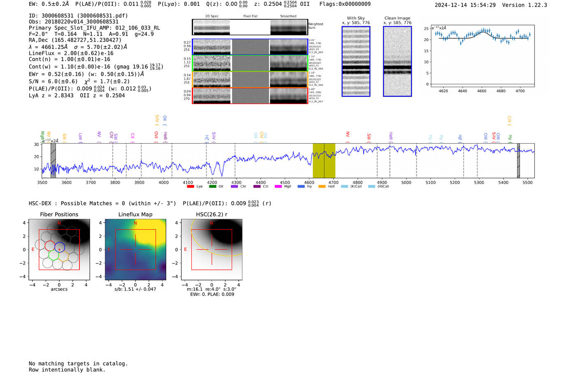This screenshot has height=392, width=576.
Task: Click the ID: 3000608531 text line
Action: pyautogui.click(x=78, y=16)
